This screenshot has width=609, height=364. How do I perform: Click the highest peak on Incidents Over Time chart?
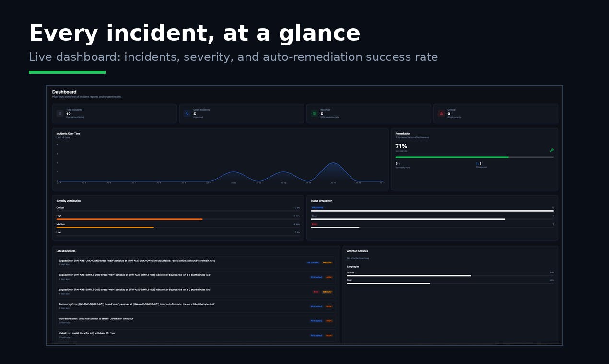[333, 163]
